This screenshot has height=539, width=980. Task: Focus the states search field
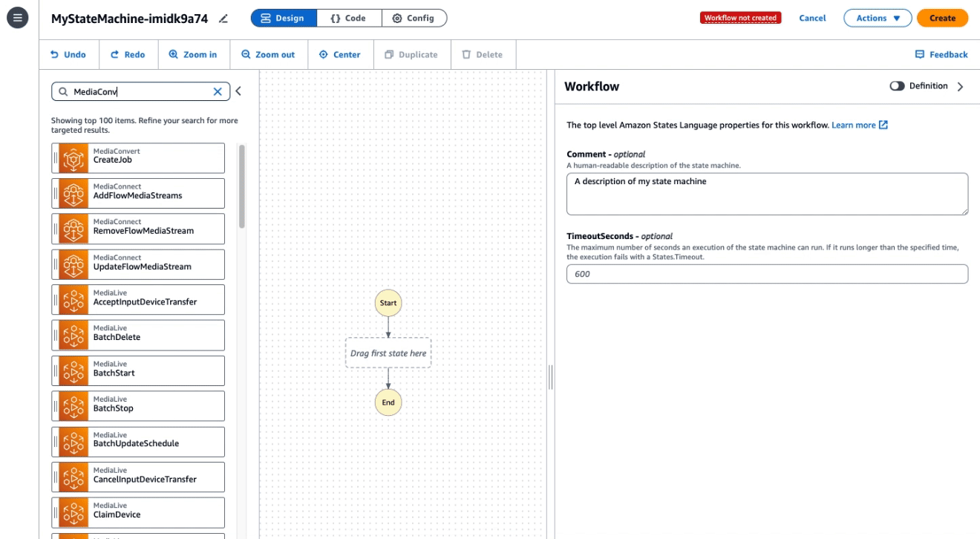tap(141, 91)
